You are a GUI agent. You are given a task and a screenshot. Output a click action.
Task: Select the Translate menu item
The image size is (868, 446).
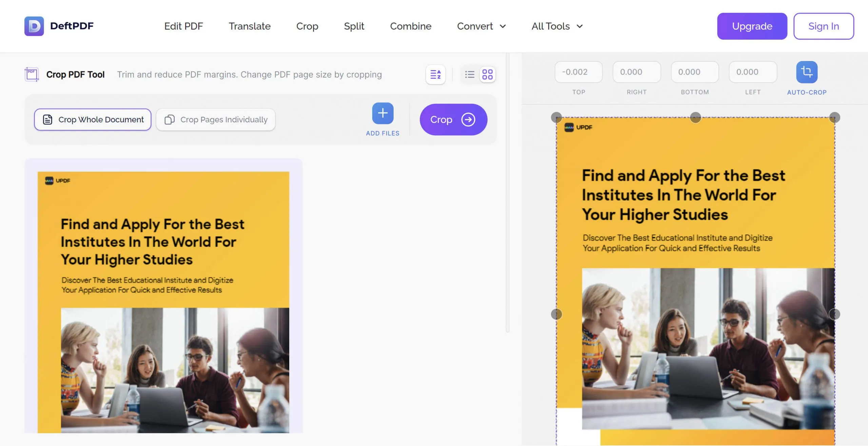pos(250,26)
